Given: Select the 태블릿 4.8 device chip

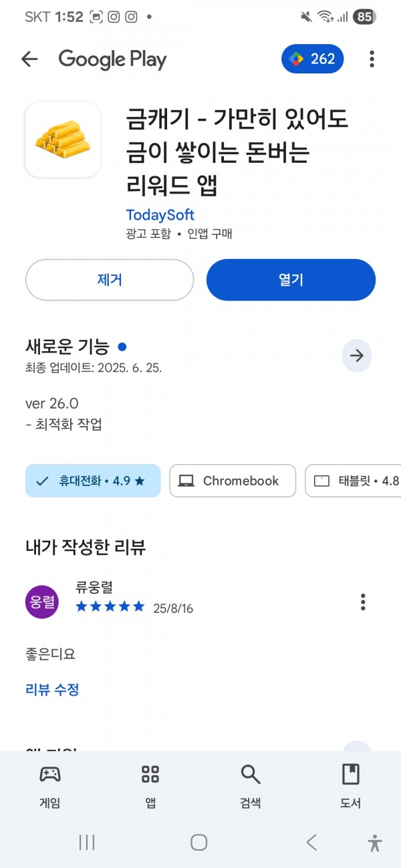Looking at the screenshot, I should pyautogui.click(x=353, y=481).
